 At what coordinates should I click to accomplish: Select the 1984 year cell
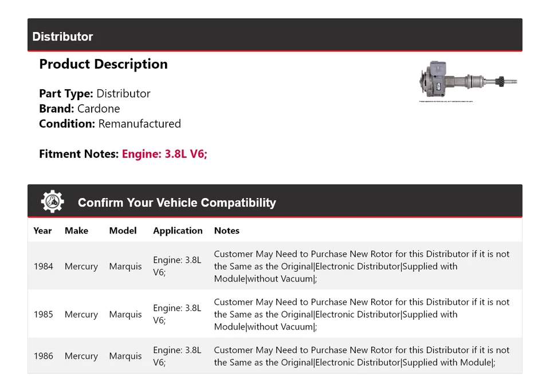[x=43, y=266]
